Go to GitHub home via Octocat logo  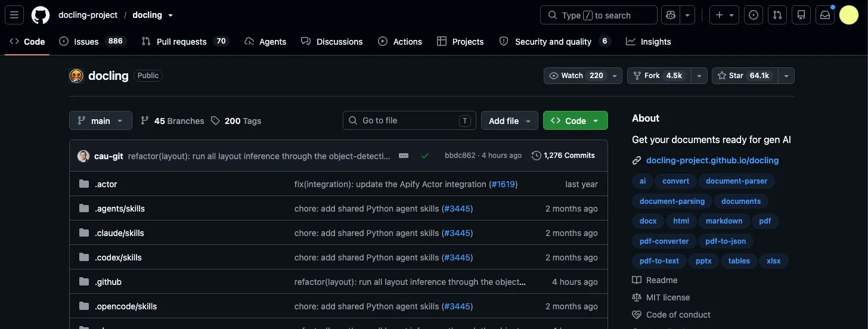tap(41, 15)
